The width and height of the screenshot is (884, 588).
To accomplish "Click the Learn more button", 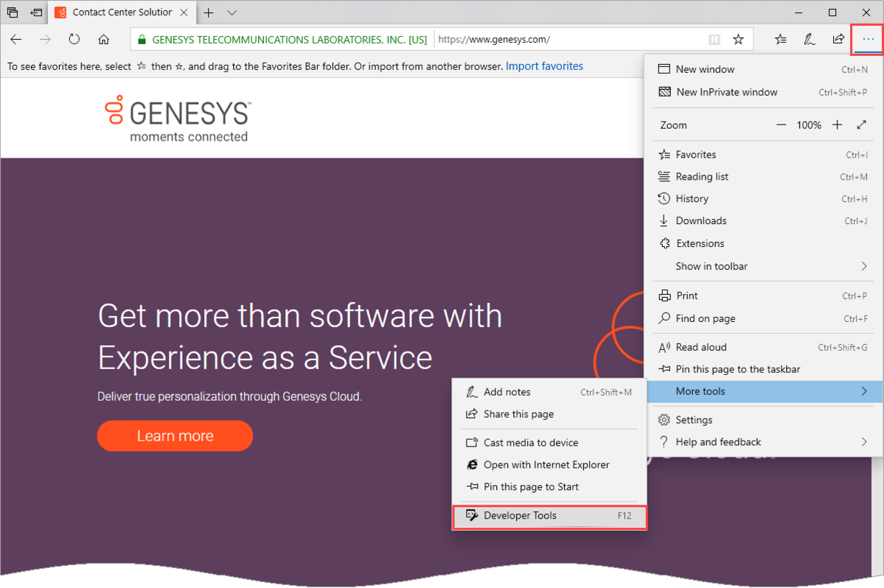I will [175, 436].
